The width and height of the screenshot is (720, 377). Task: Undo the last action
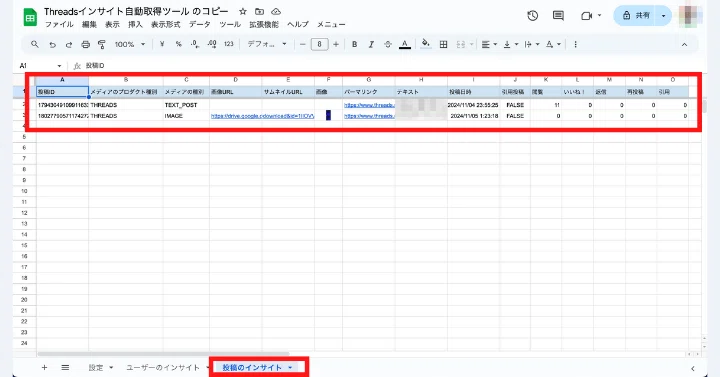pos(52,45)
